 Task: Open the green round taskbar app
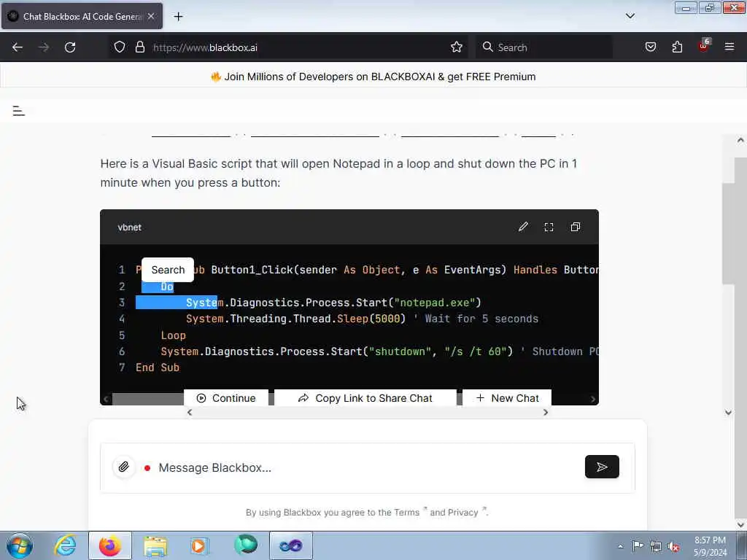point(245,545)
